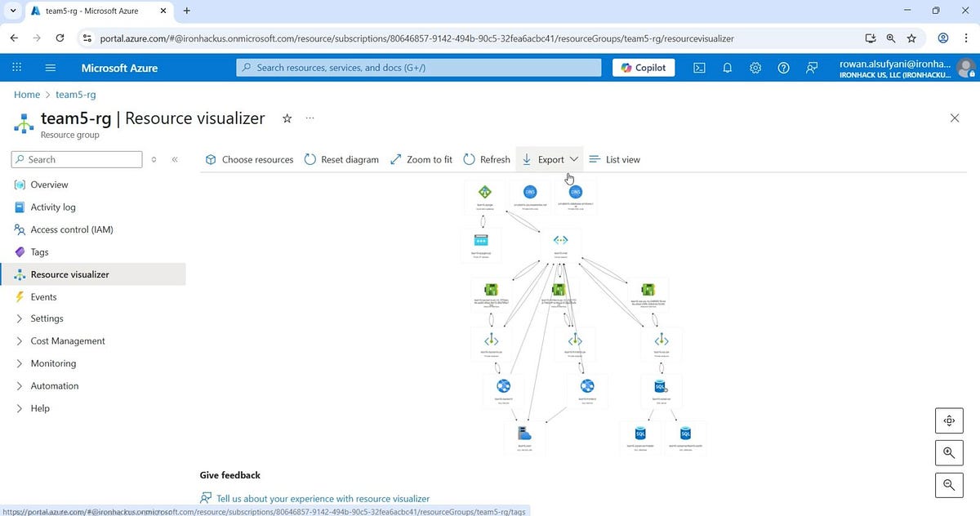Click the zoom in control on the right
The height and width of the screenshot is (516, 980).
(x=948, y=452)
